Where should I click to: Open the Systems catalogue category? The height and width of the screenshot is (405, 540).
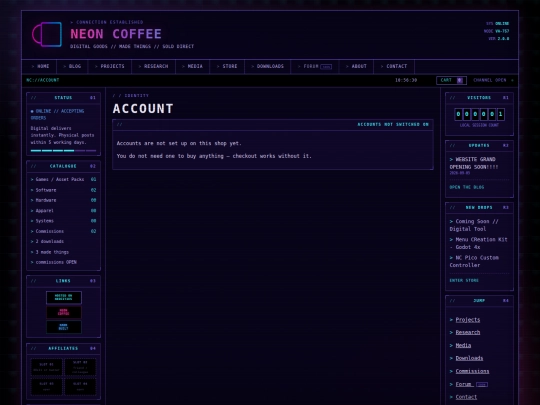click(x=63, y=221)
